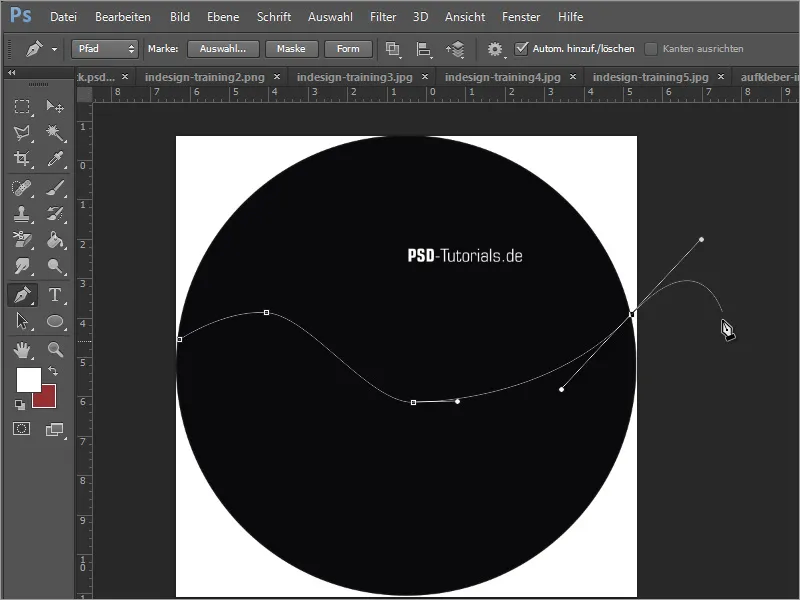The width and height of the screenshot is (800, 600).
Task: Select the Move tool
Action: click(55, 107)
